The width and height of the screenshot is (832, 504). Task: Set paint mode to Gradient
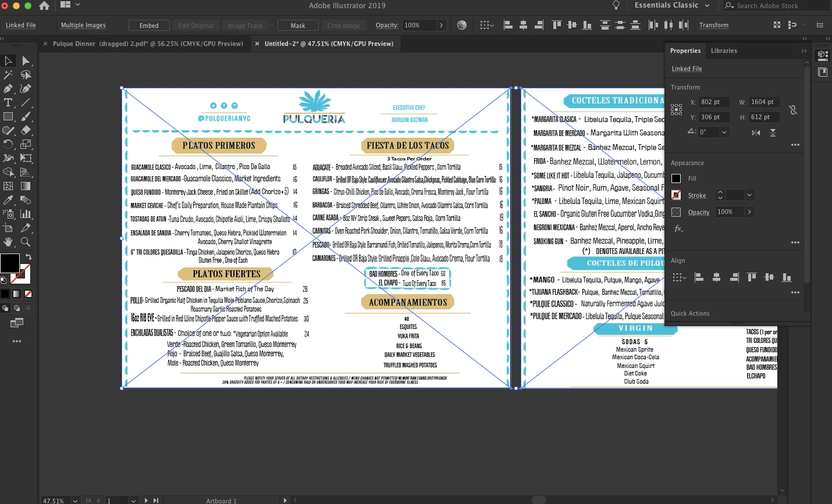click(x=16, y=294)
